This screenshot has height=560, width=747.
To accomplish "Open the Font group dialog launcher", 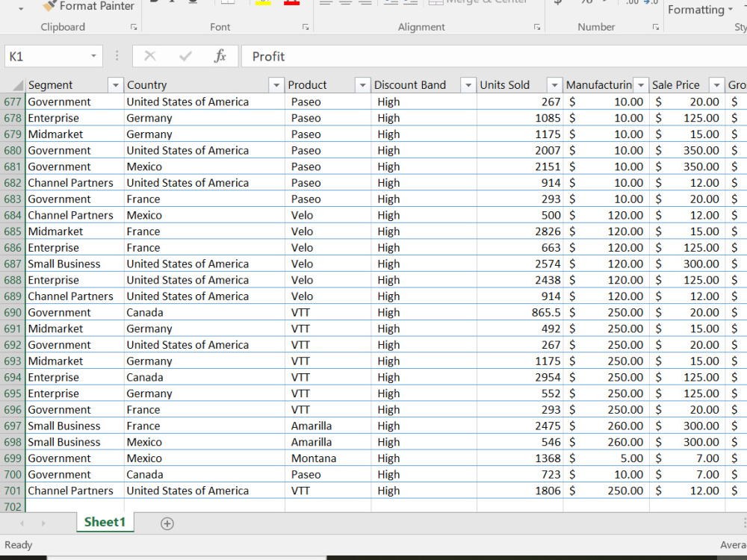I will point(306,27).
